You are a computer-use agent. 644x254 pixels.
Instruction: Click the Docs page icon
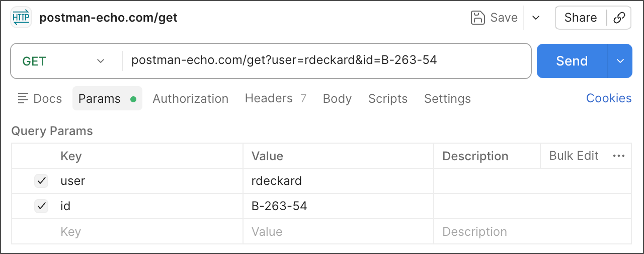(x=23, y=99)
